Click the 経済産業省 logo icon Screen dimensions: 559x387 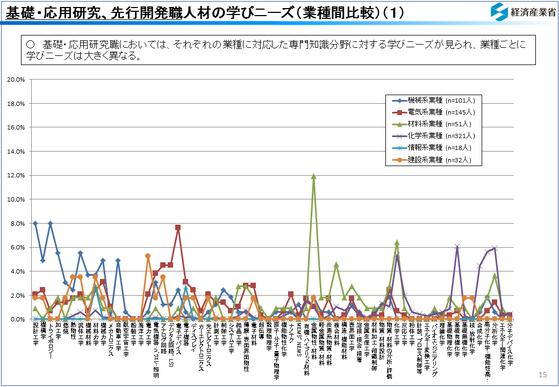(x=498, y=12)
